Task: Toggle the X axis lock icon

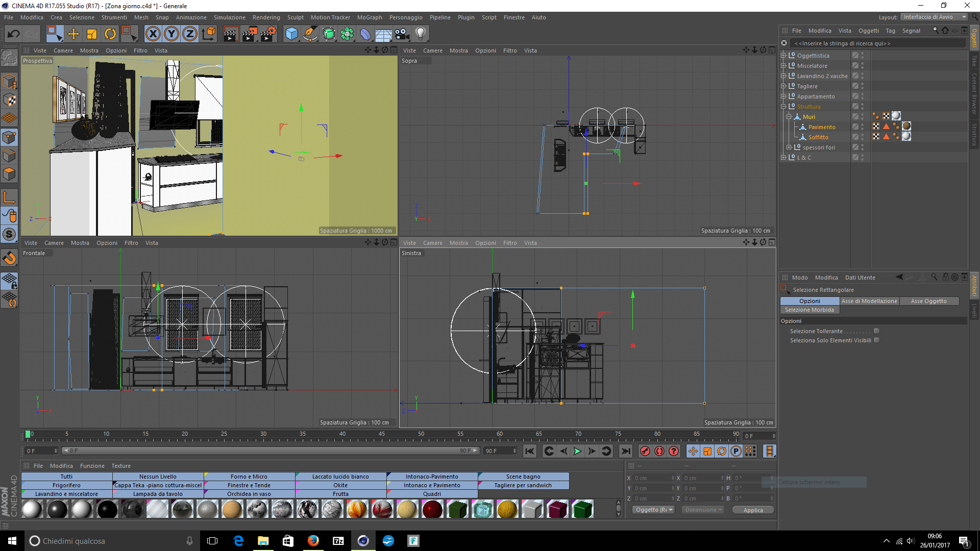Action: click(x=153, y=34)
